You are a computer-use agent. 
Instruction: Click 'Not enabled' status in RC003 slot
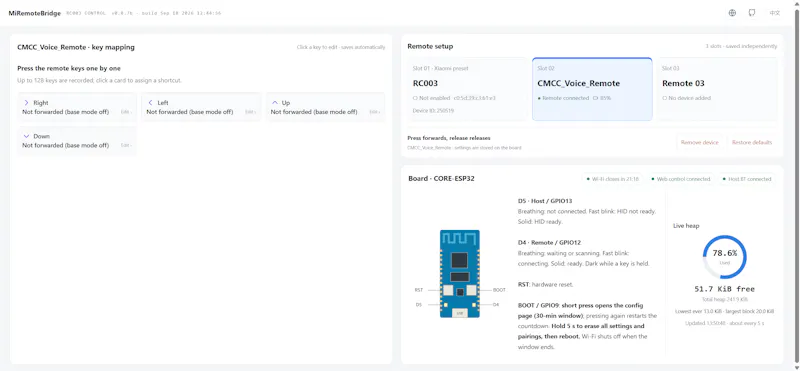431,98
